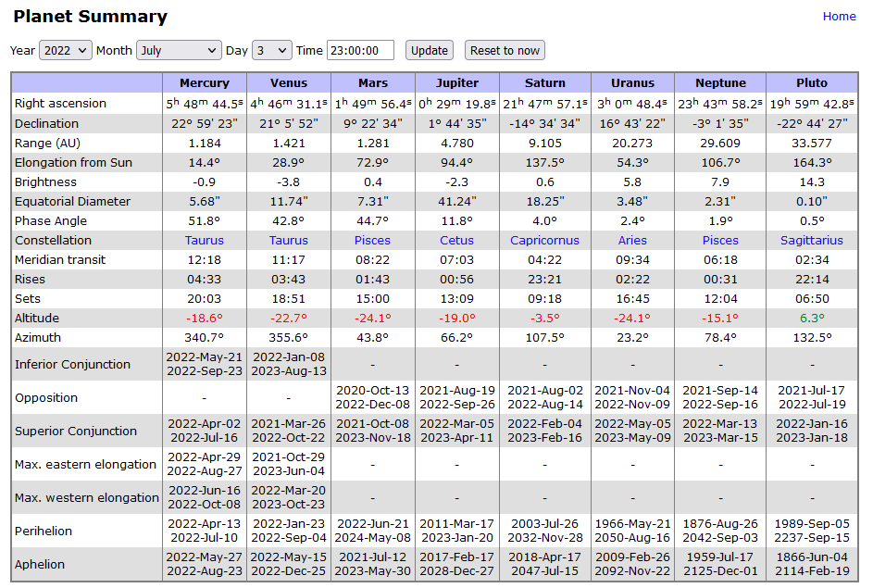Click the Elongation from Sun row label
Viewport: 873px width, 588px height.
tap(73, 163)
